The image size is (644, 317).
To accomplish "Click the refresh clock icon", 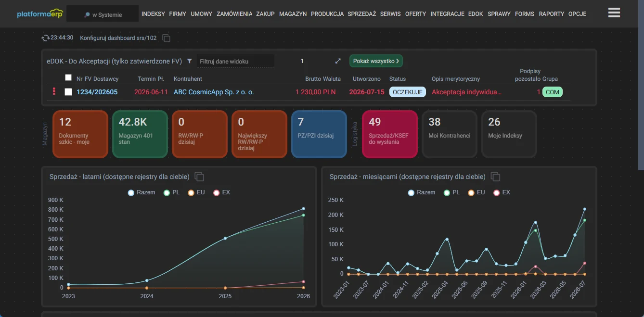I will coord(46,38).
